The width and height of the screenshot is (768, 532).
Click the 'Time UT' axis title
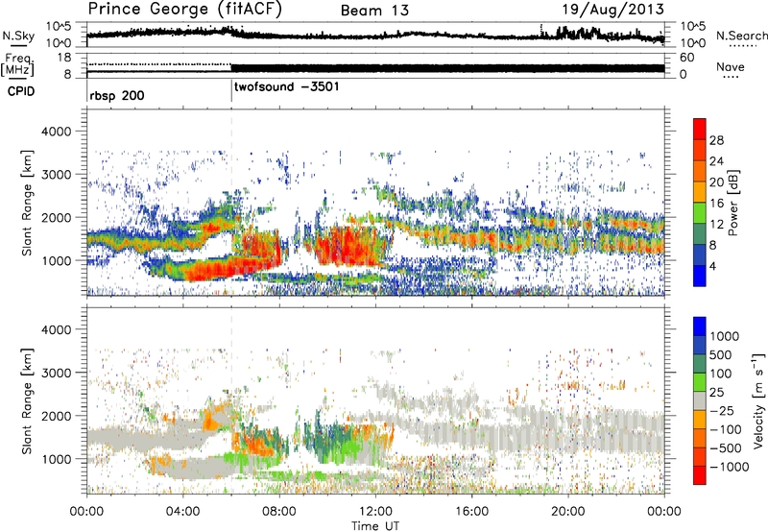coord(375,525)
